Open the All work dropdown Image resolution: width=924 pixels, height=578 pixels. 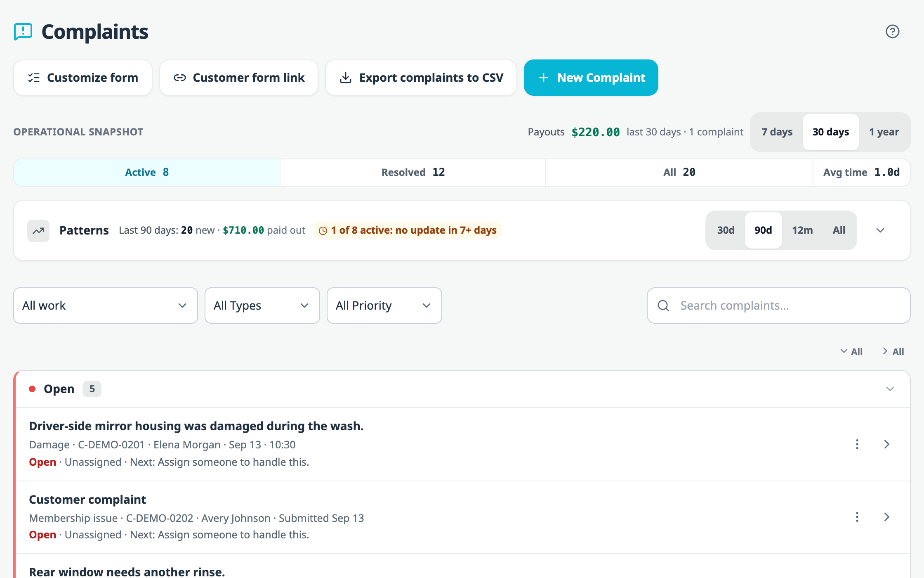106,306
